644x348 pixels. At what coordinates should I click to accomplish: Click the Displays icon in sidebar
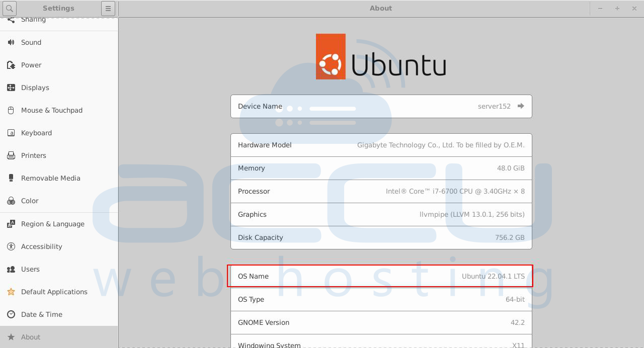11,88
